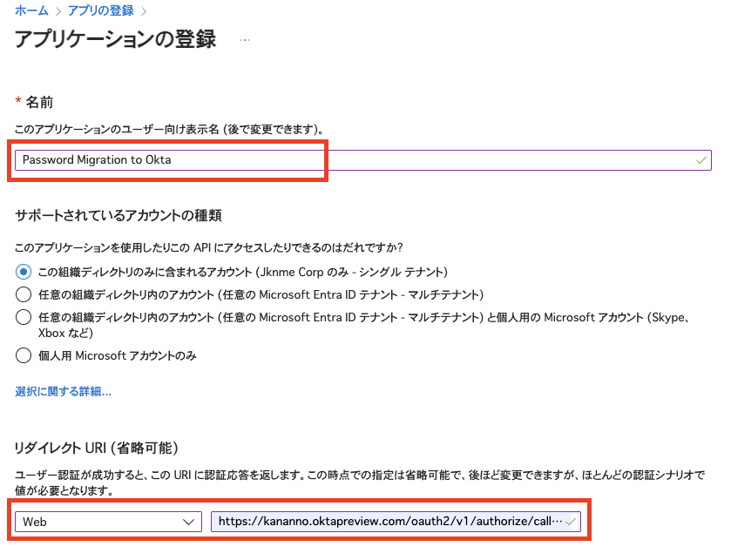Click green checkmark in the name field
Image resolution: width=731 pixels, height=560 pixels.
[x=701, y=160]
